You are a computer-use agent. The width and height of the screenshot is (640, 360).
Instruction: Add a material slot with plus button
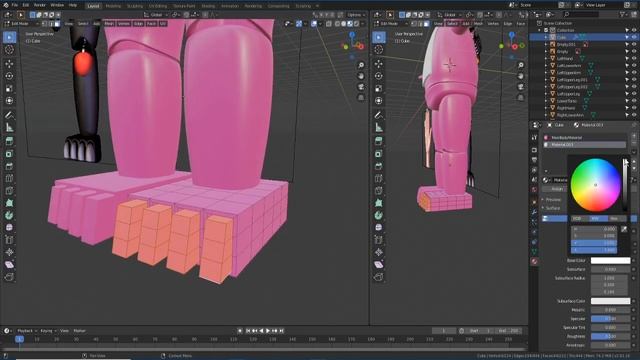(x=634, y=137)
